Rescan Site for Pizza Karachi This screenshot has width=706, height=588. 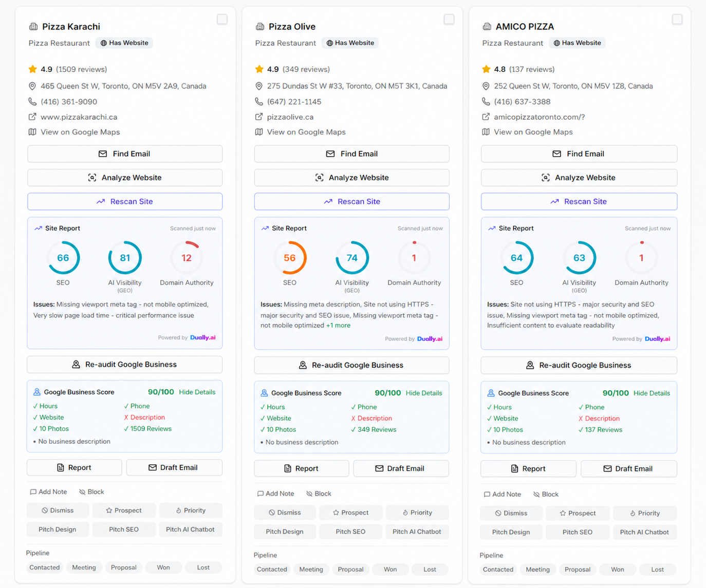(x=125, y=201)
